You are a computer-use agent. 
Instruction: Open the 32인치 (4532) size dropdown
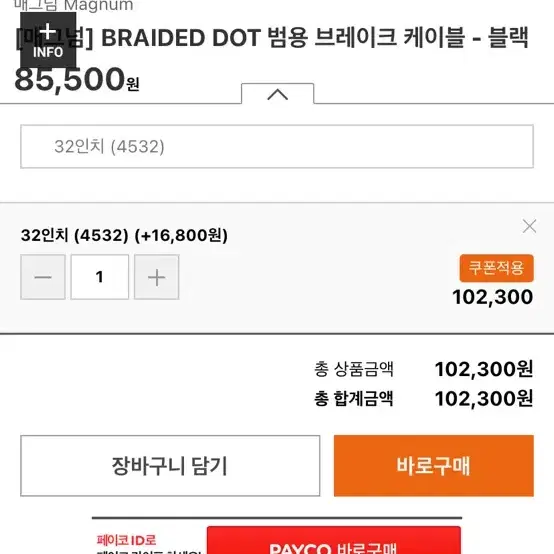pos(277,146)
